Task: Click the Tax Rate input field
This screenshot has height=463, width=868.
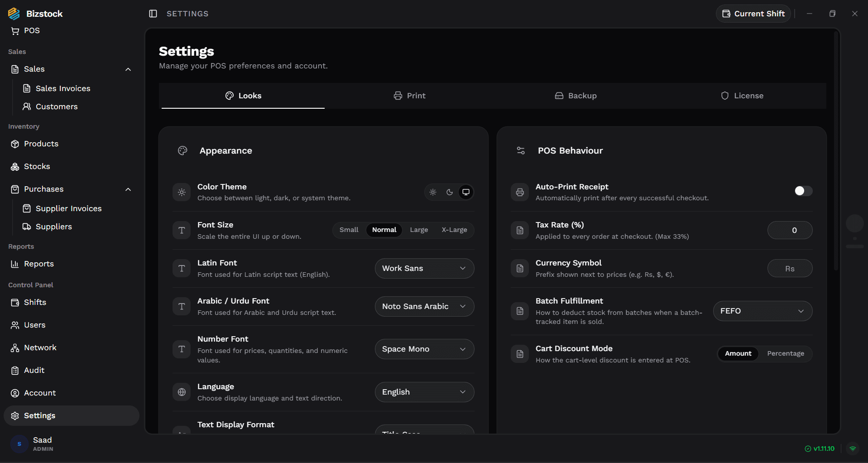Action: 790,230
